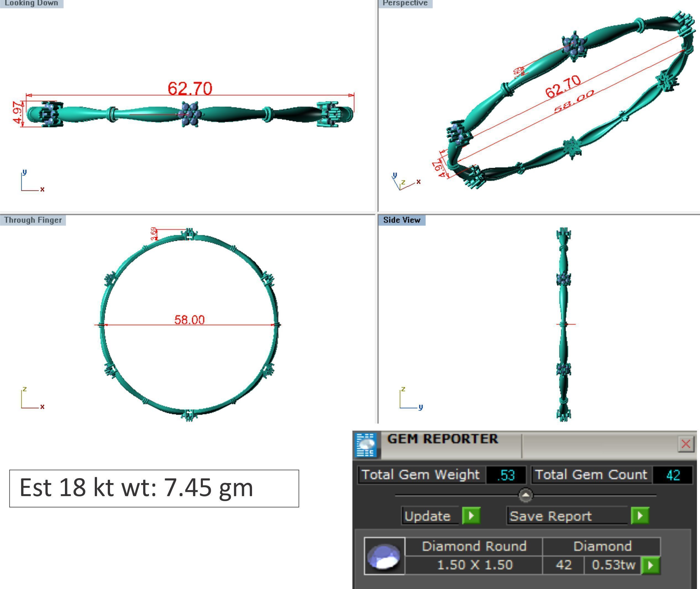Click the axis indicator in Side View viewport
The height and width of the screenshot is (589, 700).
(x=411, y=398)
